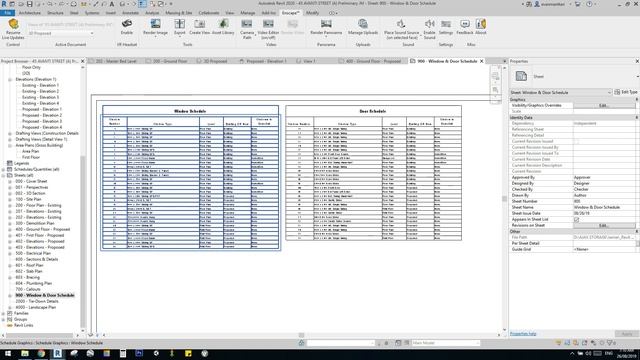Click the Project Browser vertical scrollbar
Viewport: 640px width, 360px height.
(x=83, y=241)
